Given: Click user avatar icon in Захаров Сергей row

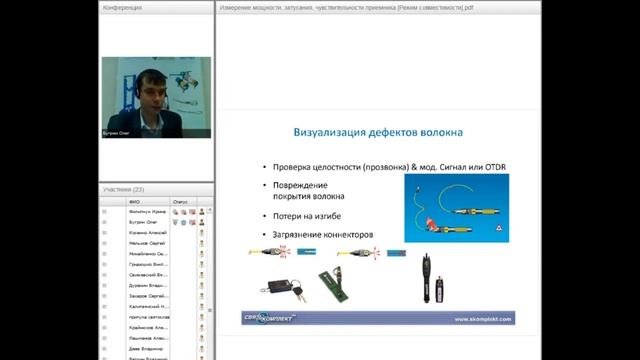Looking at the screenshot, I should coord(202,296).
